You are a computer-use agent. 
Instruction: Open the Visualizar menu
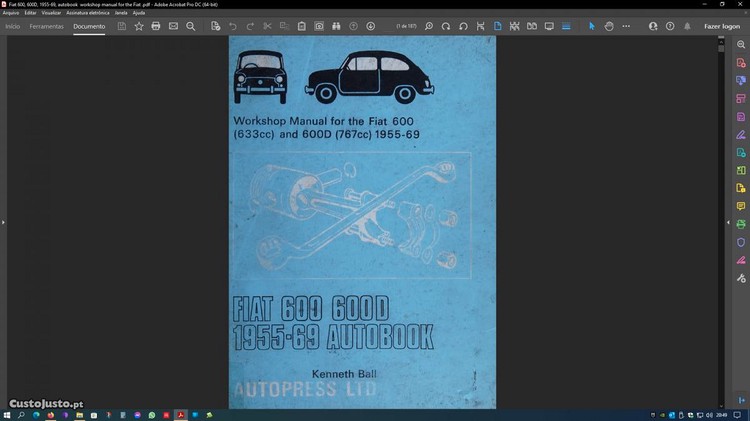(x=51, y=12)
